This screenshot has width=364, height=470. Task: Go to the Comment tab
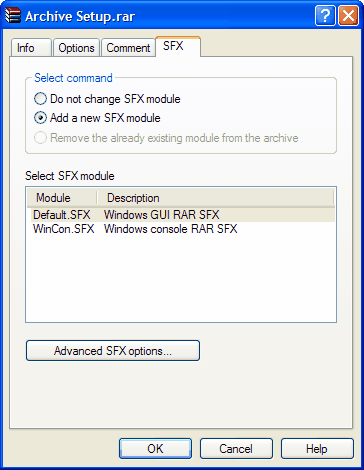[x=128, y=48]
